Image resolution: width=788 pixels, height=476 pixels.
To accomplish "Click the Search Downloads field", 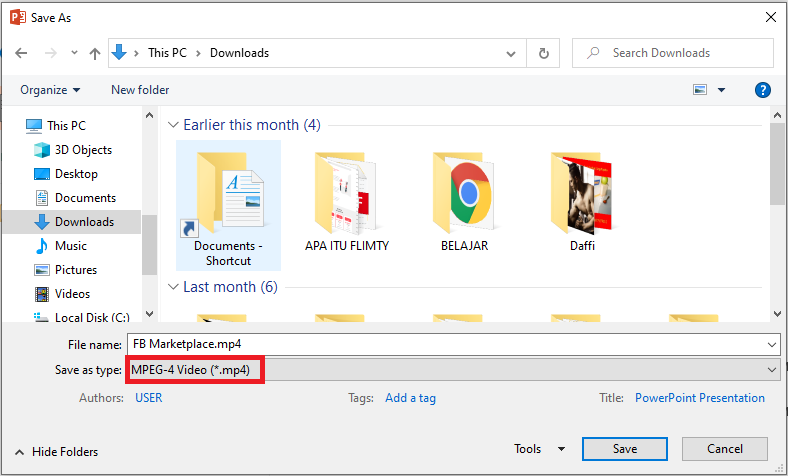I will pos(672,53).
